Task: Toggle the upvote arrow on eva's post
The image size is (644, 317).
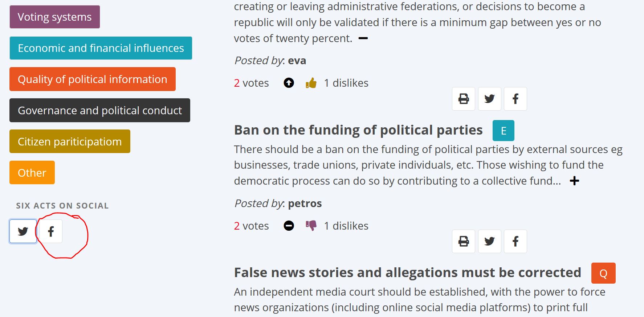Action: 289,83
